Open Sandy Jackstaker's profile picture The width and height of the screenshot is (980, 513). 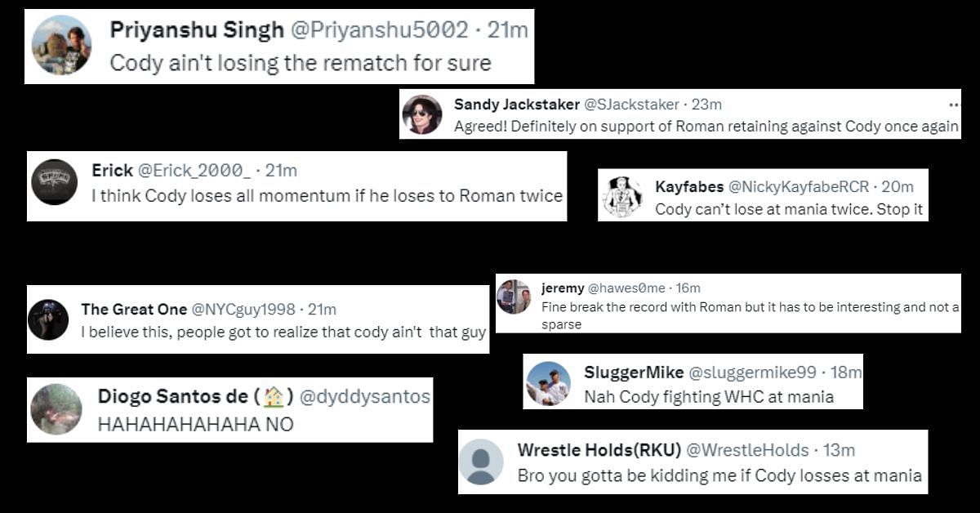[422, 114]
